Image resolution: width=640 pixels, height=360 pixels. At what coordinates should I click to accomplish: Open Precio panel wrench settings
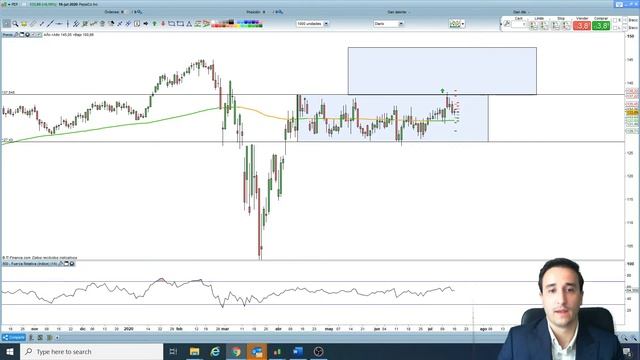16,35
